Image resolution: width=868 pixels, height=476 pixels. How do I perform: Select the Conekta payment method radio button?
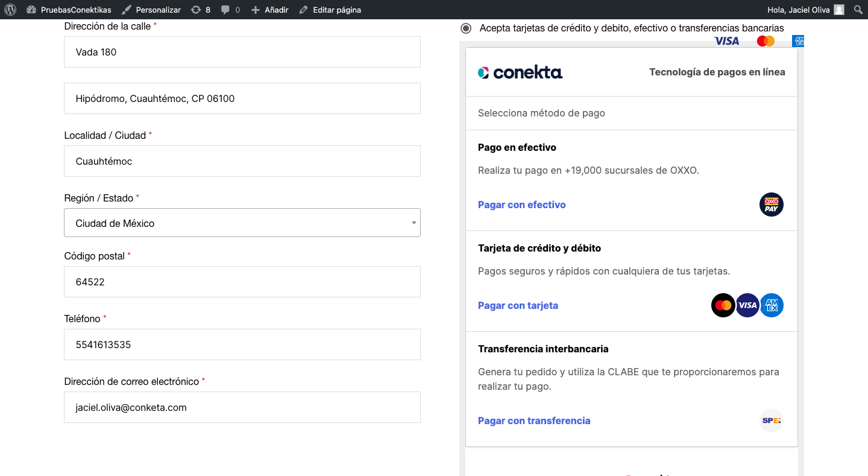(466, 28)
